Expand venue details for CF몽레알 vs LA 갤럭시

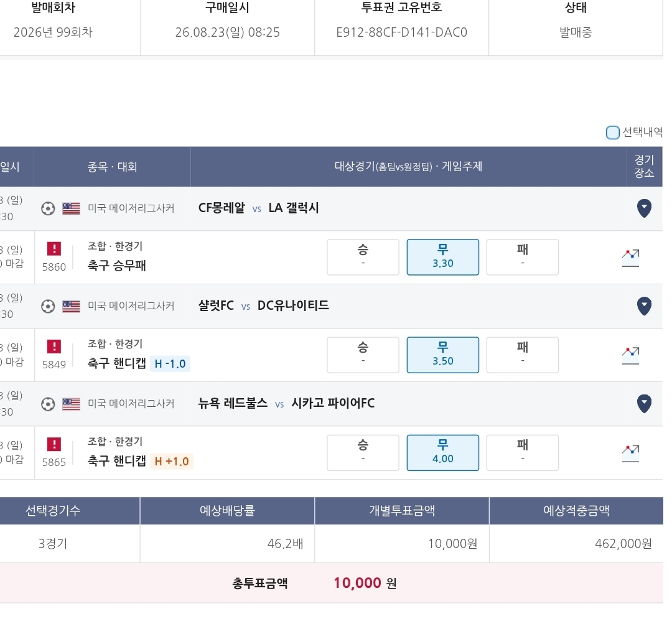click(x=644, y=208)
